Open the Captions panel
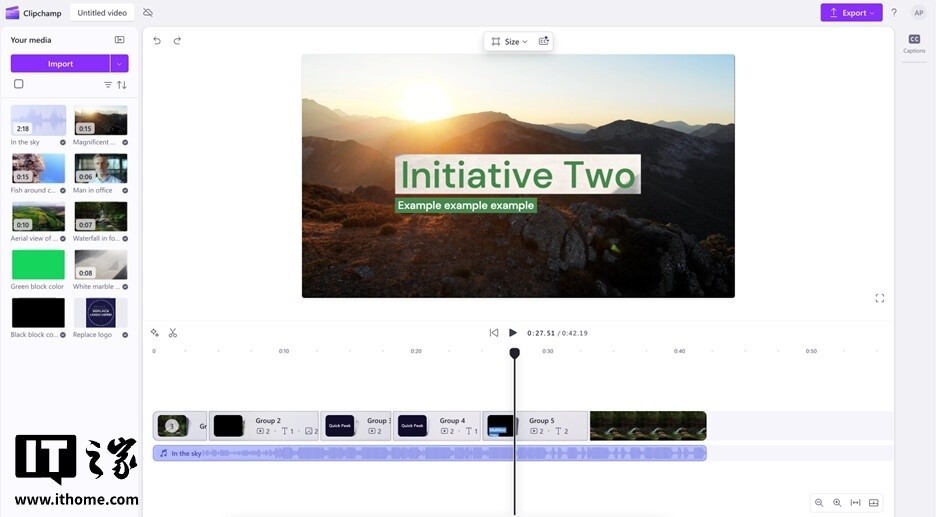 pos(914,43)
